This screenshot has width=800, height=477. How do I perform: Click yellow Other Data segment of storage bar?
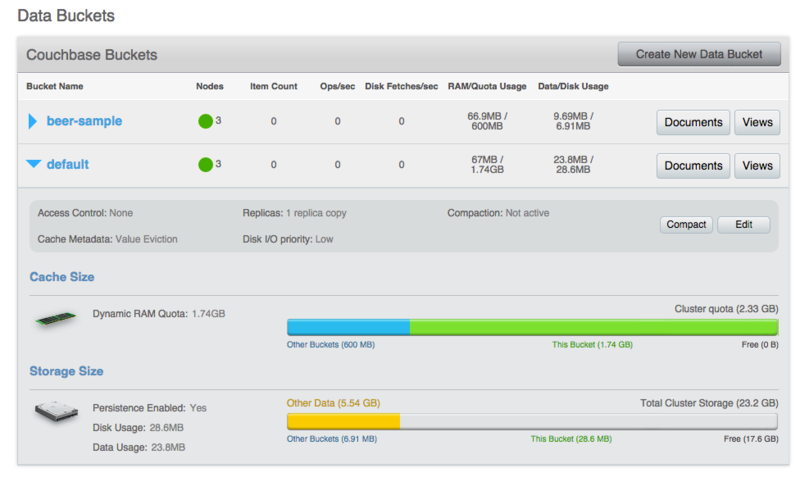pos(343,421)
